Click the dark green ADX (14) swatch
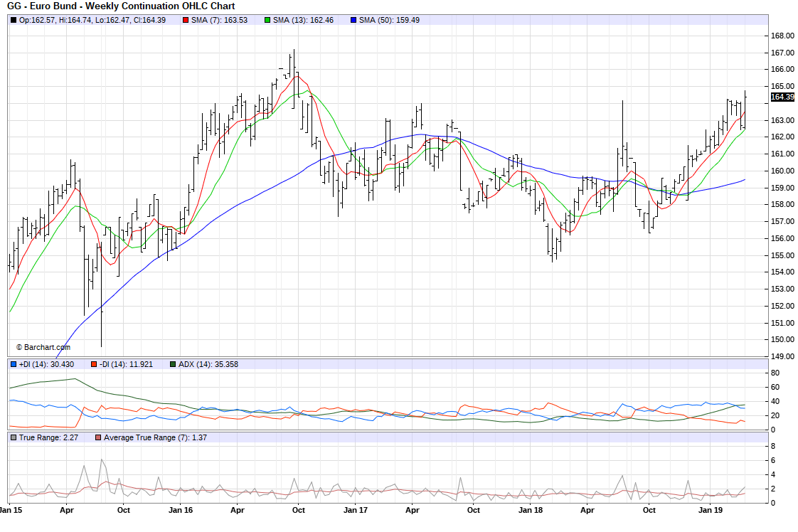This screenshot has width=798, height=532. click(173, 364)
